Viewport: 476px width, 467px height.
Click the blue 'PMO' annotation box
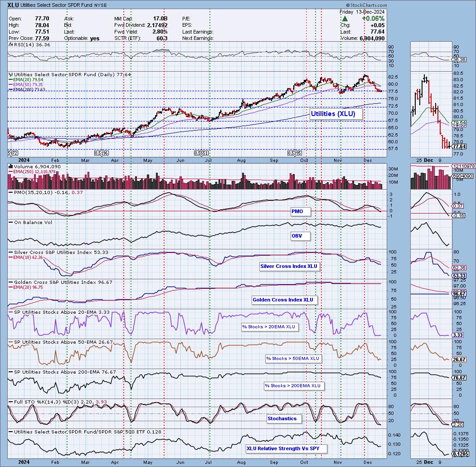(x=300, y=211)
